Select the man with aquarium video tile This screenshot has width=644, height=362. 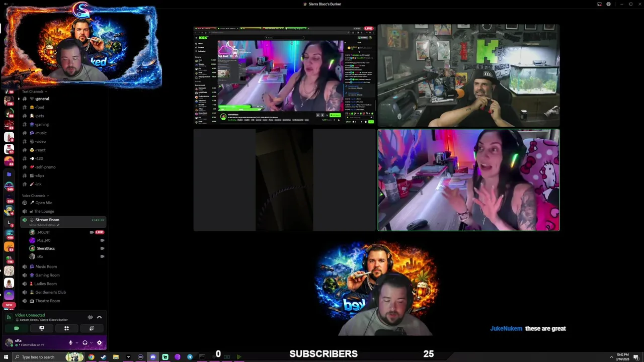click(468, 75)
